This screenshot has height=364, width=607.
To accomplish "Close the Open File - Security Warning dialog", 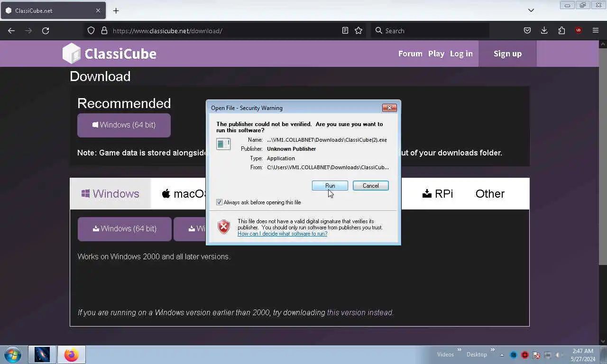I will 389,108.
